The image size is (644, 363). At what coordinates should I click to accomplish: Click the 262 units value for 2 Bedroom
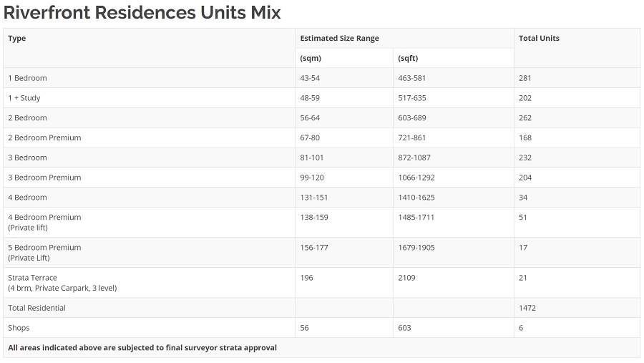[525, 118]
